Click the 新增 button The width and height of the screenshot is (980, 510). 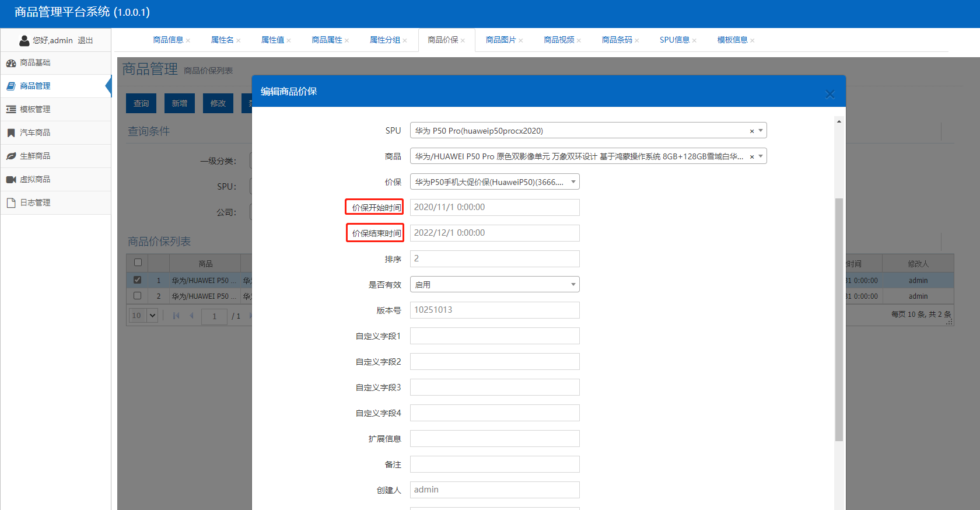pos(180,103)
